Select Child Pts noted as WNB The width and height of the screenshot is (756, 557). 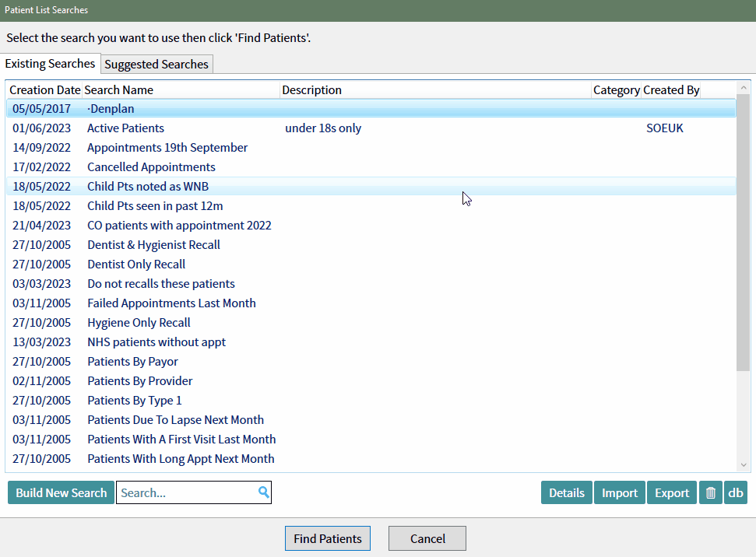[x=147, y=186]
